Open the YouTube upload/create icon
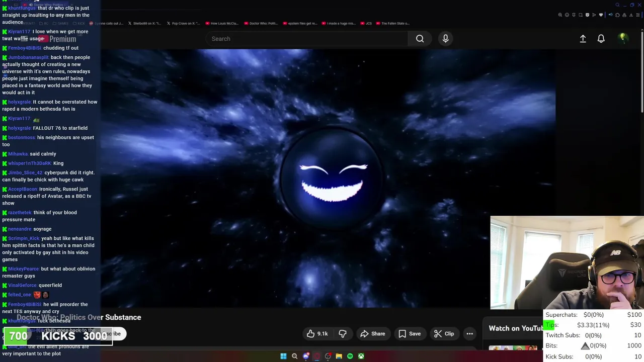 (583, 39)
